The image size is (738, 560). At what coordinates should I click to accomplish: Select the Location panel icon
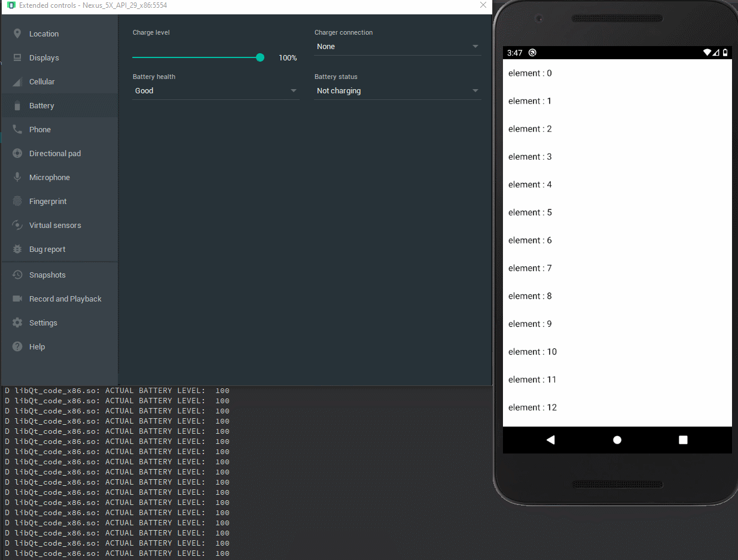pyautogui.click(x=18, y=34)
